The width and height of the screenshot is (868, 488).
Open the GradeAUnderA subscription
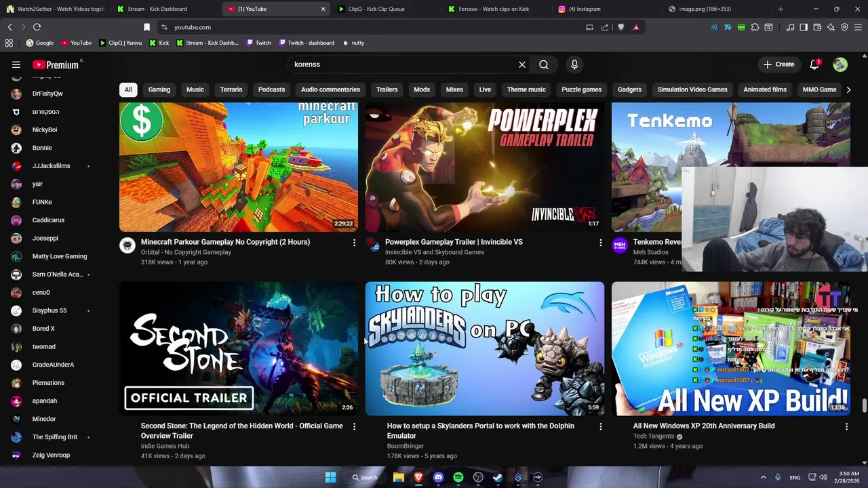point(53,365)
